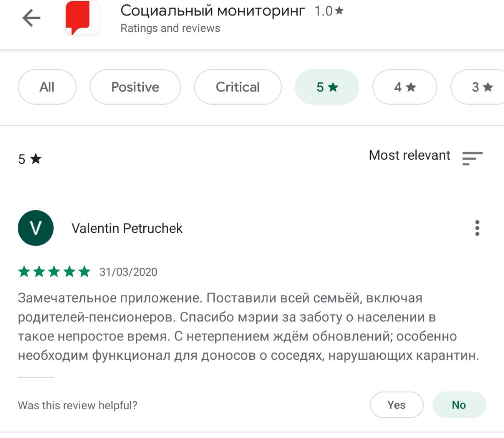Image resolution: width=504 pixels, height=438 pixels.
Task: Toggle the 5 star filter chip
Action: (327, 87)
